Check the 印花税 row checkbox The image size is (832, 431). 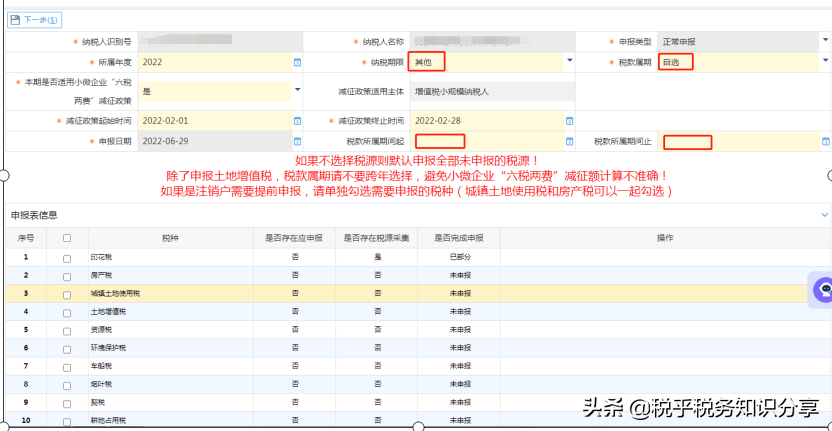click(67, 258)
